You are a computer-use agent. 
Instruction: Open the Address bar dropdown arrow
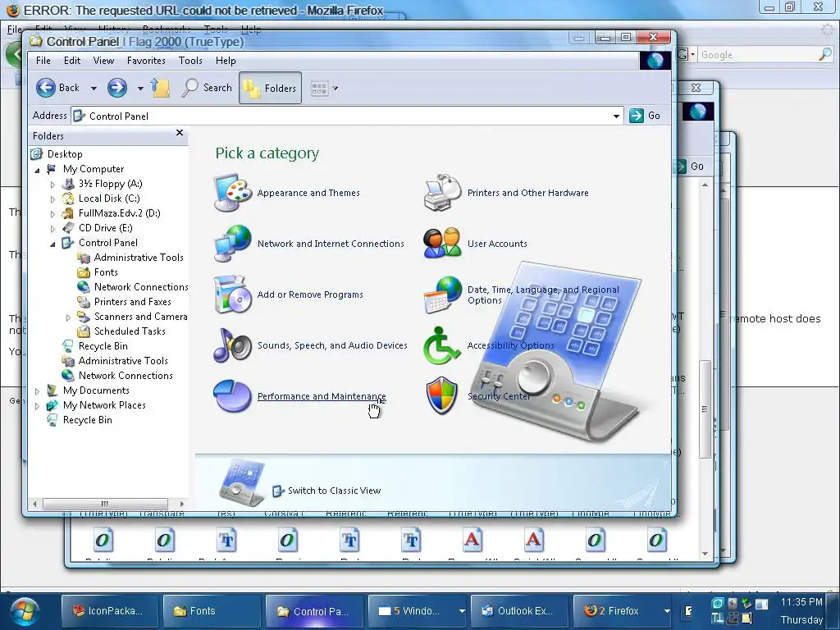[616, 116]
